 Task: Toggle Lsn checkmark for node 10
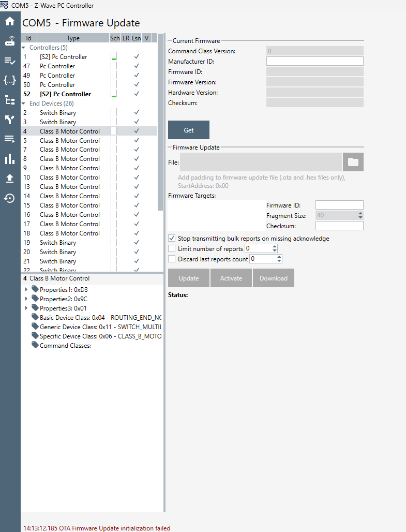(x=137, y=177)
